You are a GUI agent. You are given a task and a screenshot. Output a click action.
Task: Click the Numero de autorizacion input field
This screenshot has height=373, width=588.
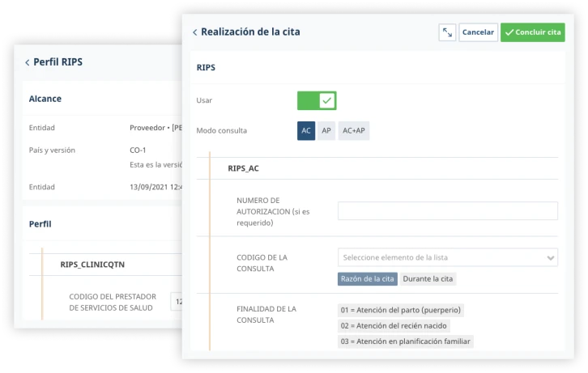click(448, 211)
